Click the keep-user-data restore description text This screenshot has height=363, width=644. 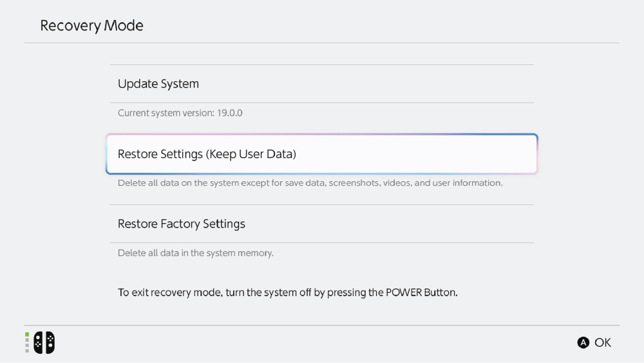(x=310, y=183)
